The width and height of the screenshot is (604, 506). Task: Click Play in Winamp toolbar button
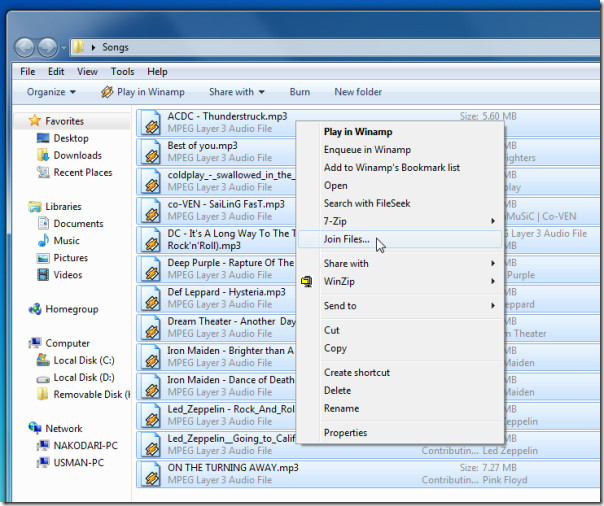143,92
